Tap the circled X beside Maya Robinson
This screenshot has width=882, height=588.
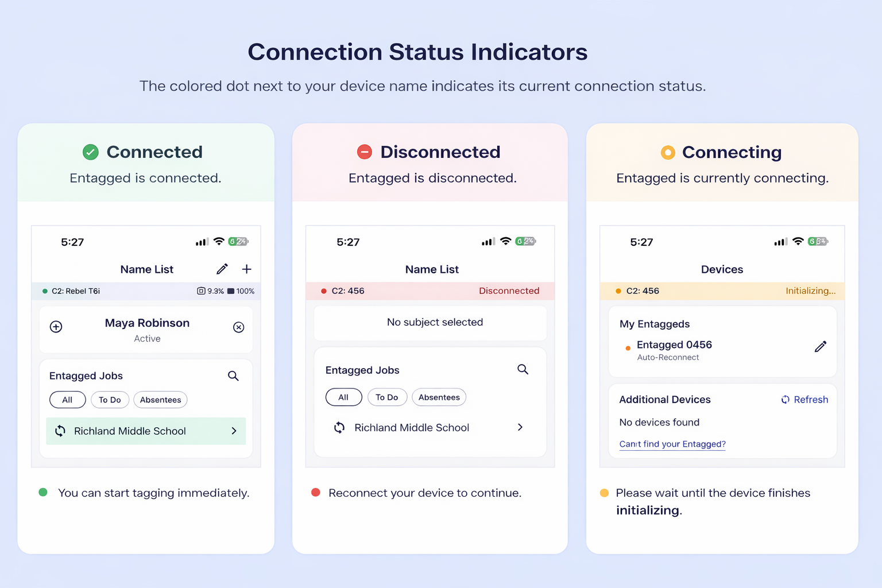tap(238, 327)
